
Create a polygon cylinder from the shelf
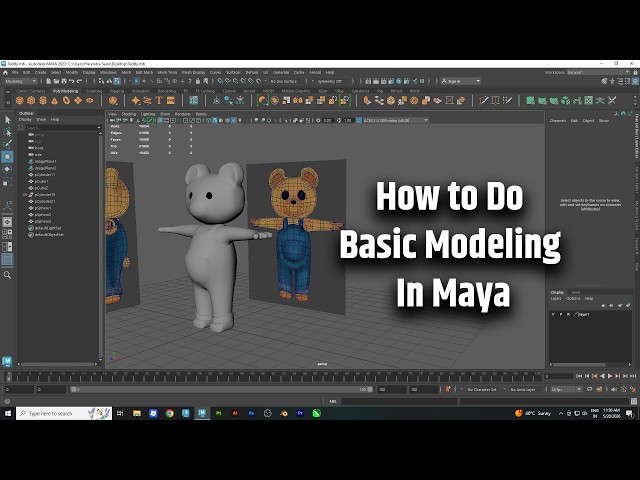coord(43,100)
